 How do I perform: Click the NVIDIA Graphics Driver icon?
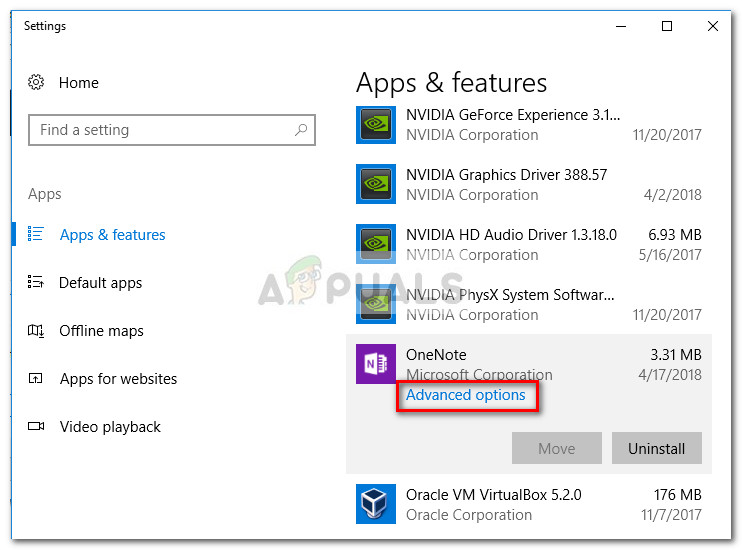coord(376,184)
